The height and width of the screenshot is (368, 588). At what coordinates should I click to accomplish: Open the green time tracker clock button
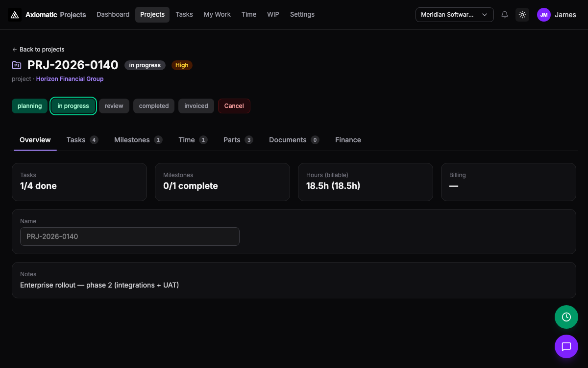[x=566, y=317]
